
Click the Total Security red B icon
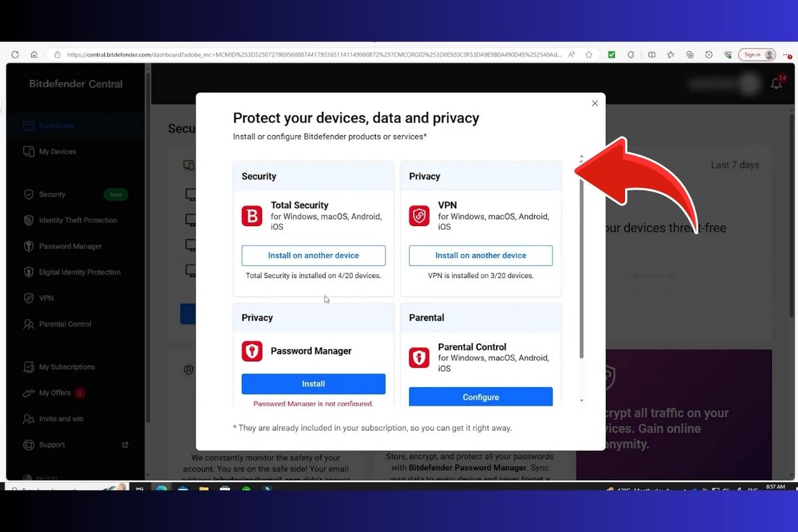coord(252,215)
